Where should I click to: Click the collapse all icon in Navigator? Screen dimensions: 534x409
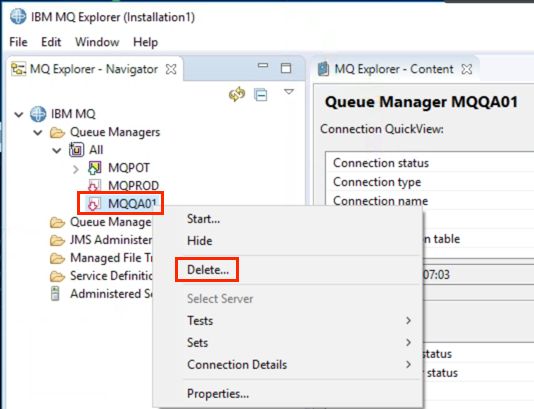(x=261, y=95)
